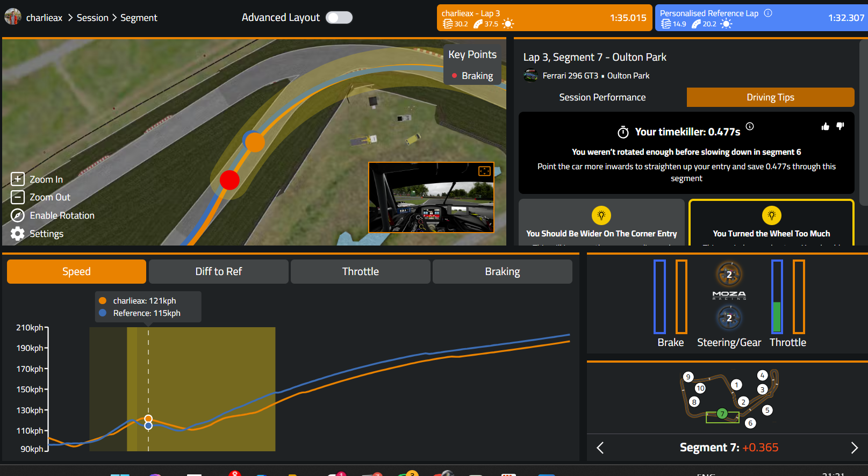Viewport: 868px width, 476px height.
Task: Give thumbs up to the timekiller tip
Action: [826, 126]
